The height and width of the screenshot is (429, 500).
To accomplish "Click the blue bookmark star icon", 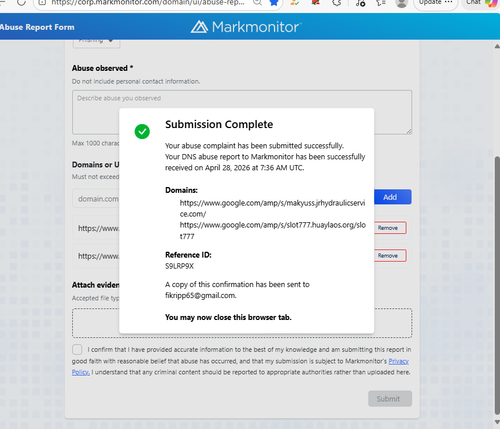I will [274, 3].
